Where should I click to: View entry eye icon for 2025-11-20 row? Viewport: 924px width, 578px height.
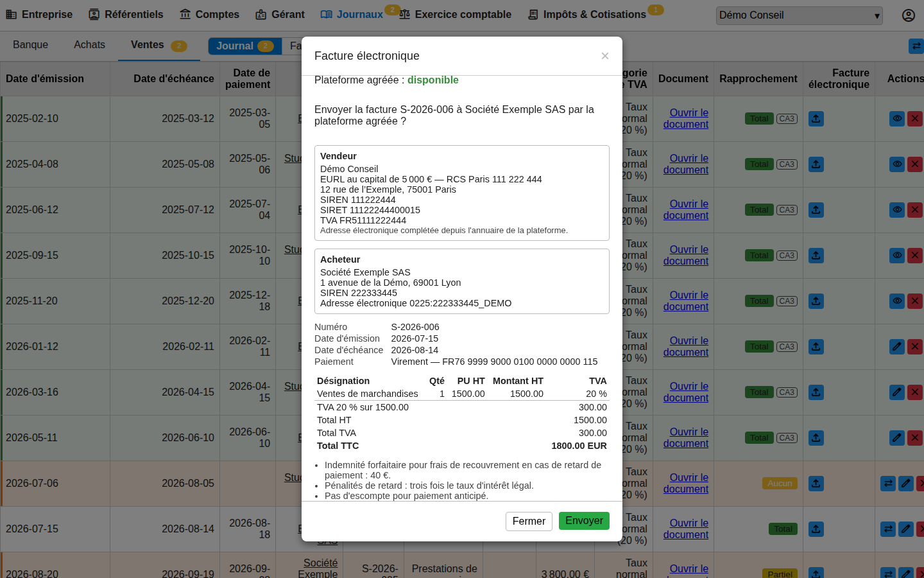[897, 301]
